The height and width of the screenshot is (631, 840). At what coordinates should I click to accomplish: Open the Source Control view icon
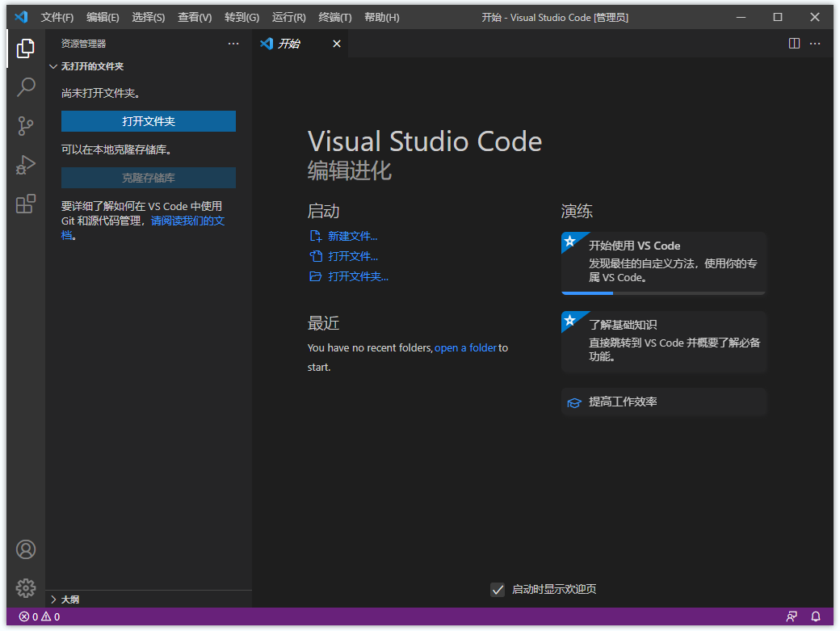pos(26,126)
